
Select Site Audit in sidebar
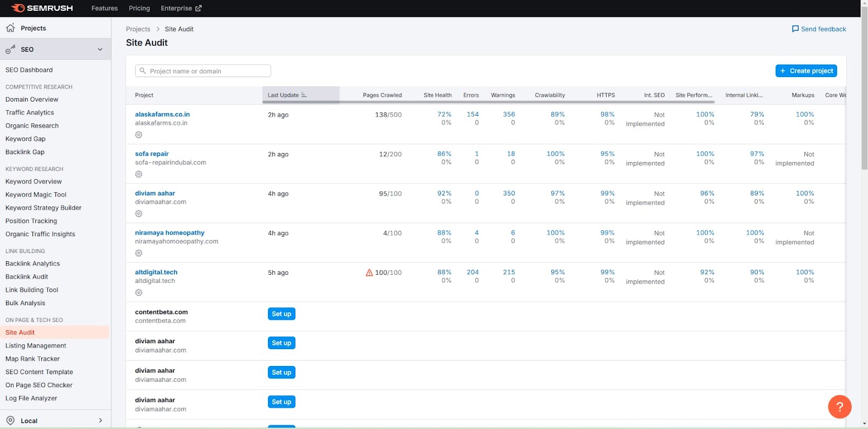coord(54,332)
